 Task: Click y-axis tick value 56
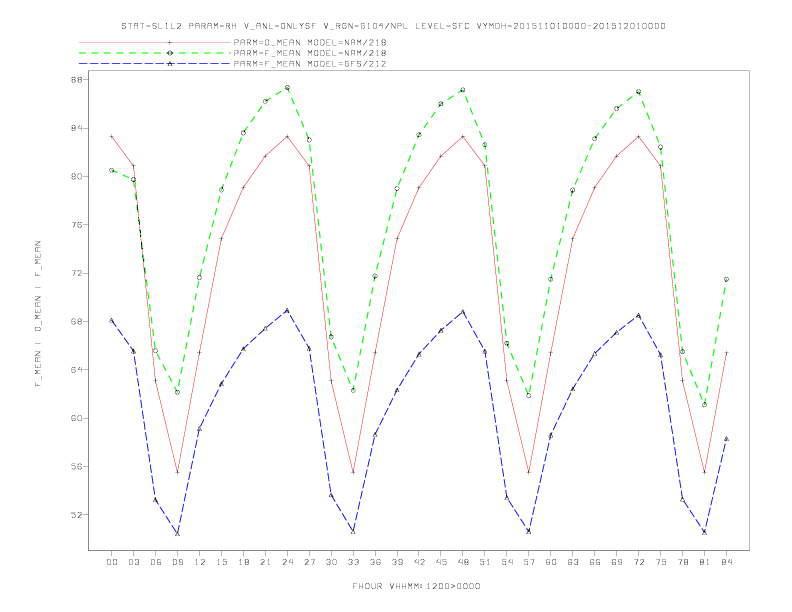pyautogui.click(x=77, y=467)
